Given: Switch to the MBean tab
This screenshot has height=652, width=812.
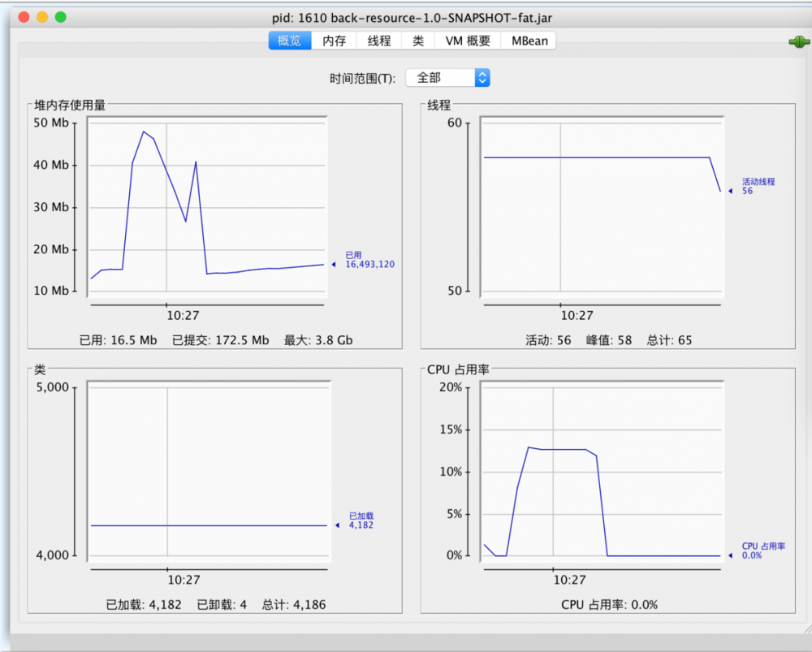Looking at the screenshot, I should click(x=528, y=40).
